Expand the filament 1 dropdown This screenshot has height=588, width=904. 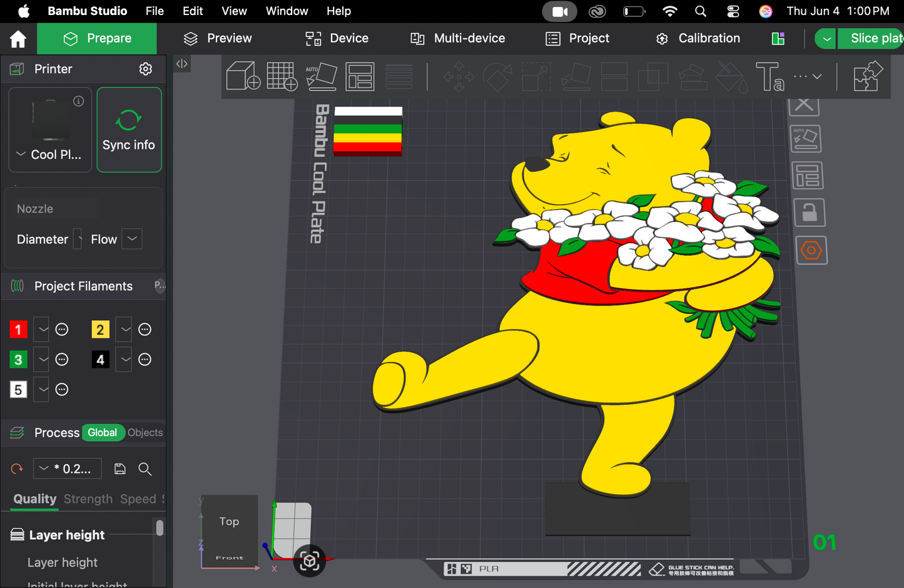(43, 330)
